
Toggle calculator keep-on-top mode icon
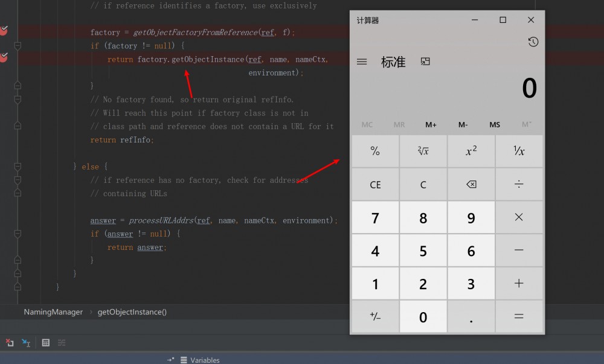tap(425, 62)
